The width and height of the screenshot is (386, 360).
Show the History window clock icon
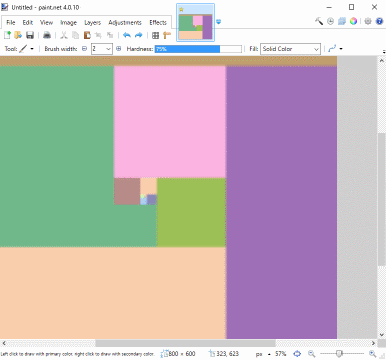tap(330, 21)
